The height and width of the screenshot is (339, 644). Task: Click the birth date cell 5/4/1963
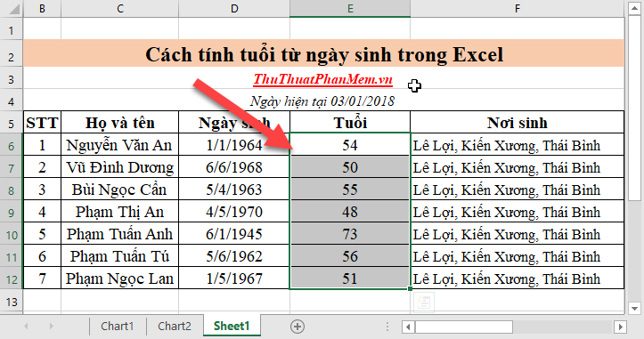[x=234, y=189]
